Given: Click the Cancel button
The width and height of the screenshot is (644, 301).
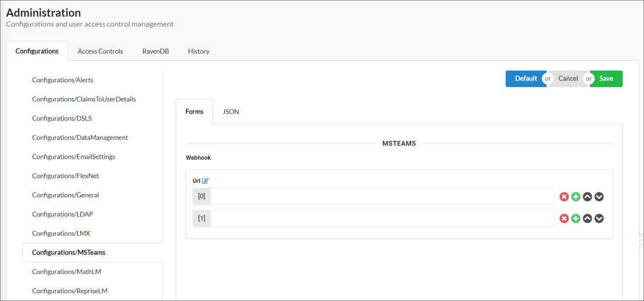Looking at the screenshot, I should coord(568,79).
